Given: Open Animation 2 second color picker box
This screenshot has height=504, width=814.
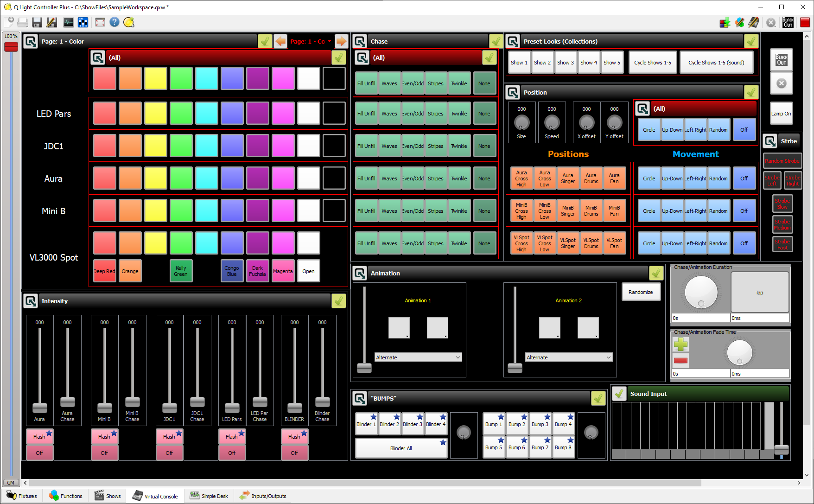Looking at the screenshot, I should click(588, 328).
